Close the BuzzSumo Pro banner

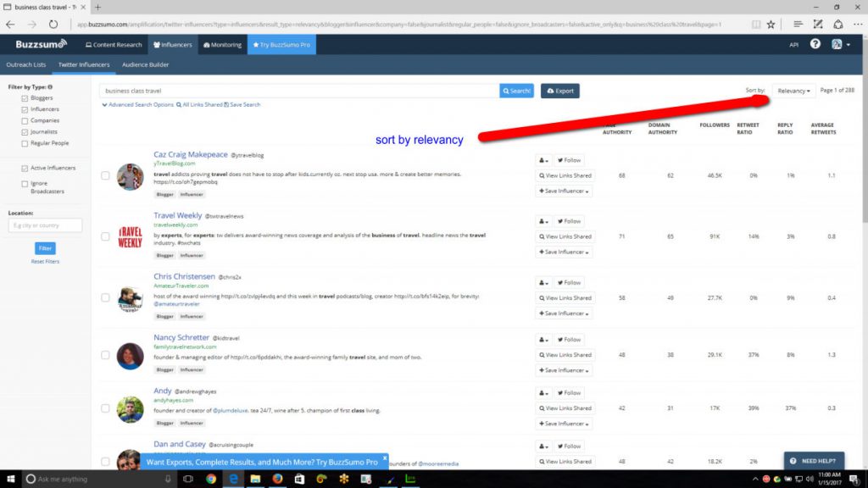(385, 458)
